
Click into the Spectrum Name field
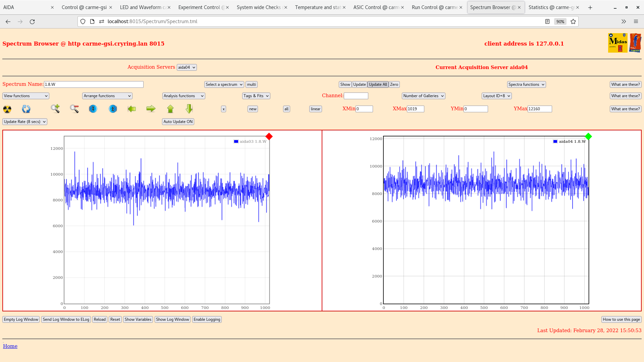coord(94,84)
